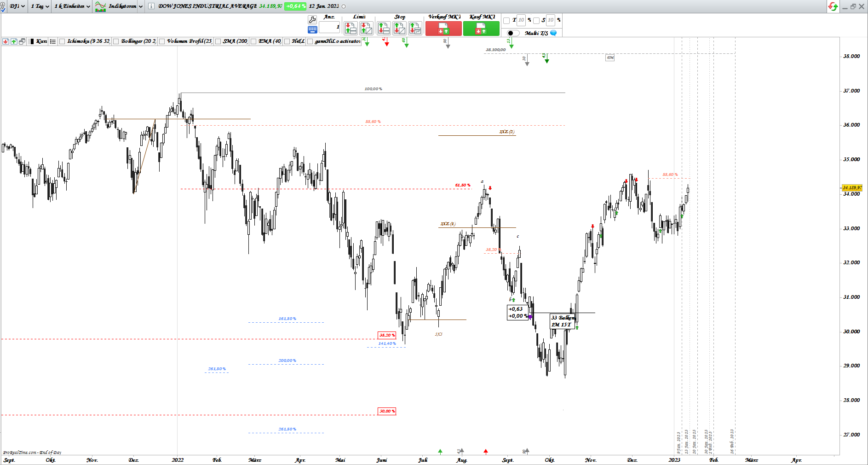This screenshot has height=465, width=868.
Task: Click the Indikatoren chart icon
Action: click(100, 6)
